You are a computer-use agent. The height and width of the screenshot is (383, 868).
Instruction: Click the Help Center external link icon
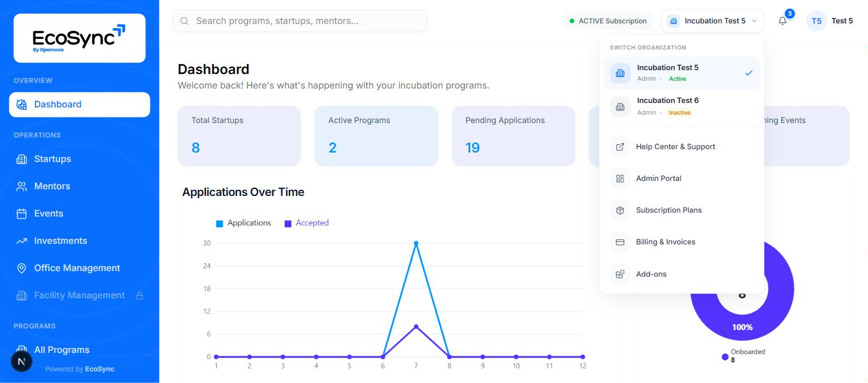pos(620,147)
